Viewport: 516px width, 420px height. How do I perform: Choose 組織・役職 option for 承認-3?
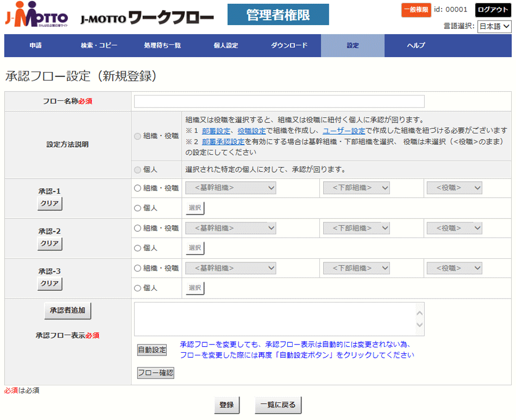(137, 268)
